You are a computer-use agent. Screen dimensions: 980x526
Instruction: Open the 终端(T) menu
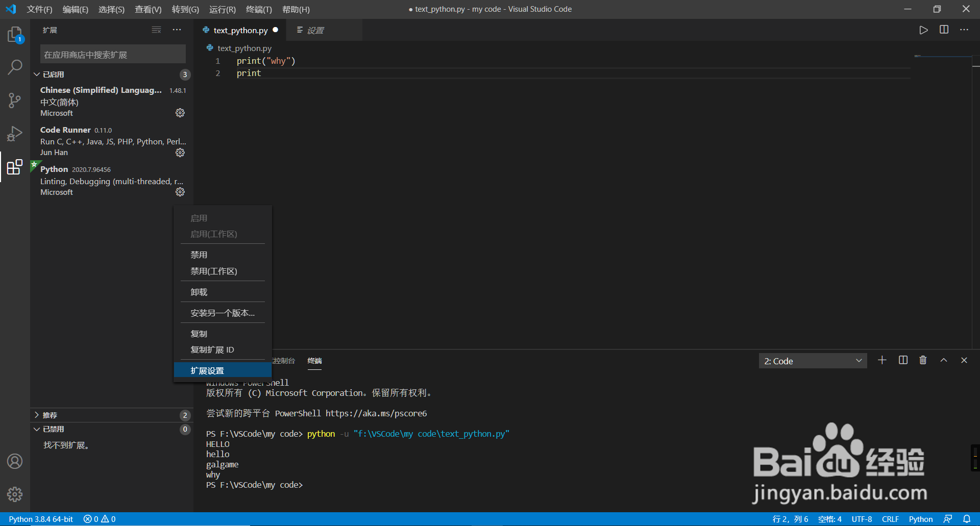tap(259, 9)
